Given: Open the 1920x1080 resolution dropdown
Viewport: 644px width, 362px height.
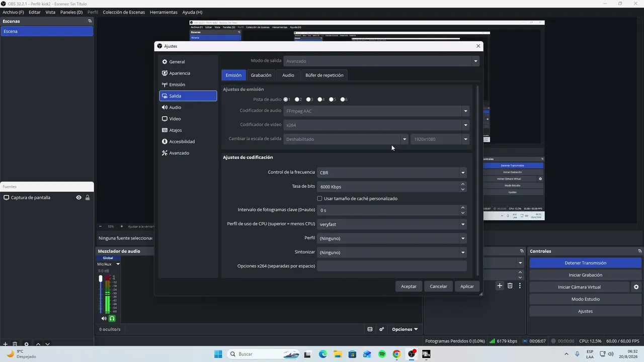Looking at the screenshot, I should [x=440, y=139].
